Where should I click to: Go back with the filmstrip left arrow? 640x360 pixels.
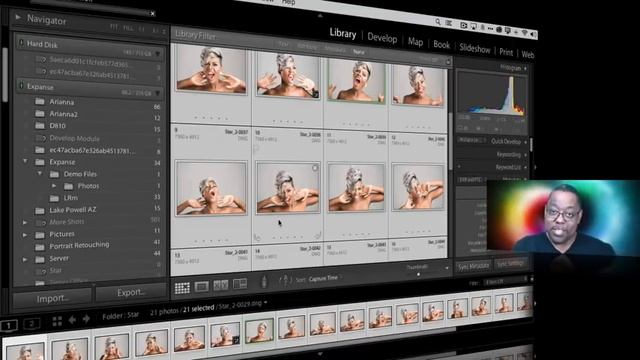tap(72, 320)
